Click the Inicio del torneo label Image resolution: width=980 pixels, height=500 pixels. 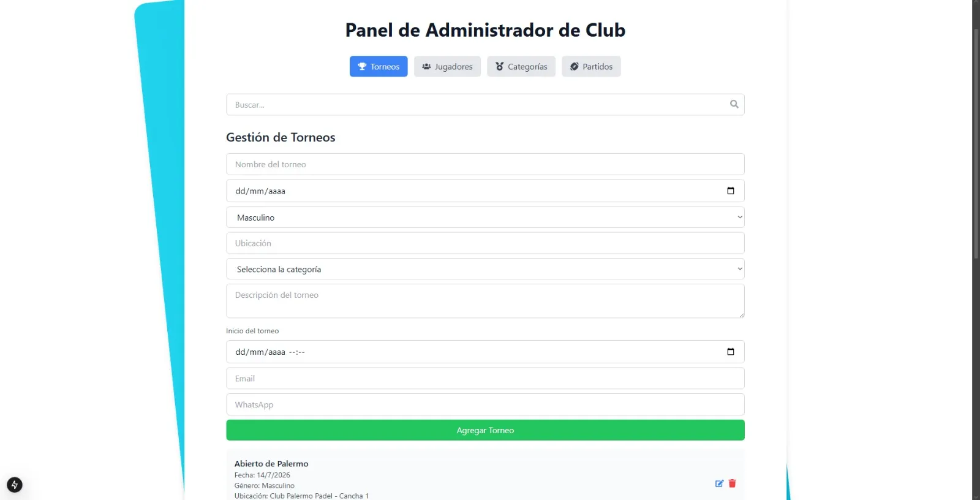(252, 331)
